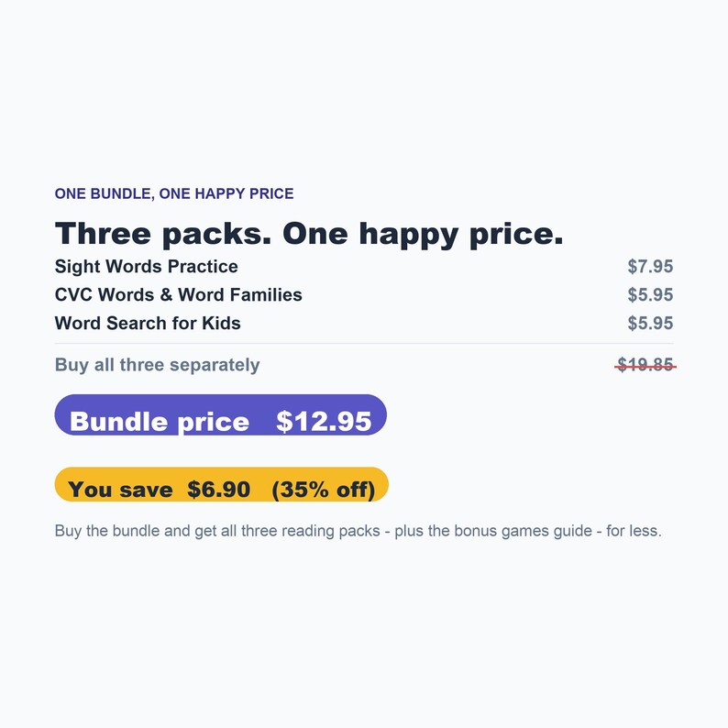Click the You save words
The image size is (728, 728).
click(x=120, y=490)
